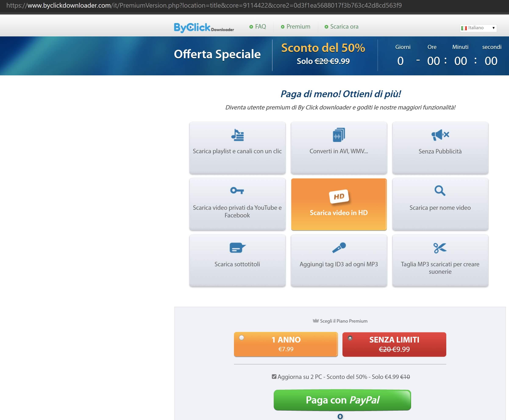Select the 1 ANNO plan radio button
Image resolution: width=509 pixels, height=420 pixels.
click(241, 337)
